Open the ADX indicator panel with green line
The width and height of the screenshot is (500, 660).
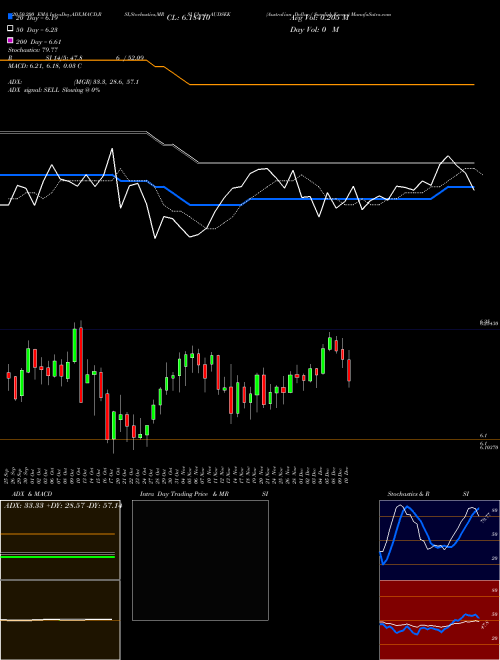coord(60,540)
